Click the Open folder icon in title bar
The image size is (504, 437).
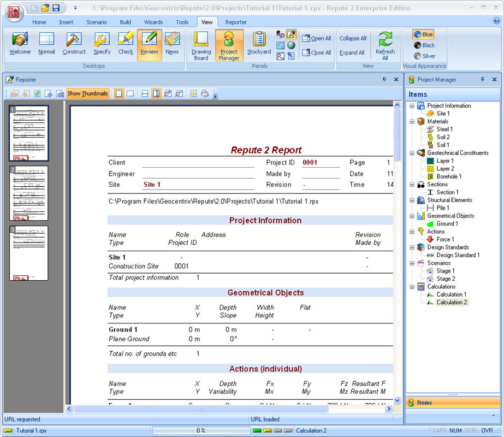[45, 8]
